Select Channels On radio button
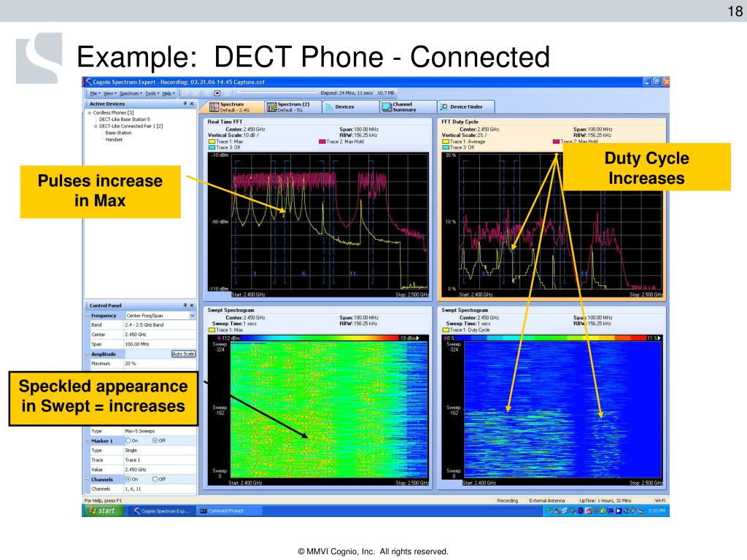This screenshot has width=747, height=560. [x=128, y=479]
